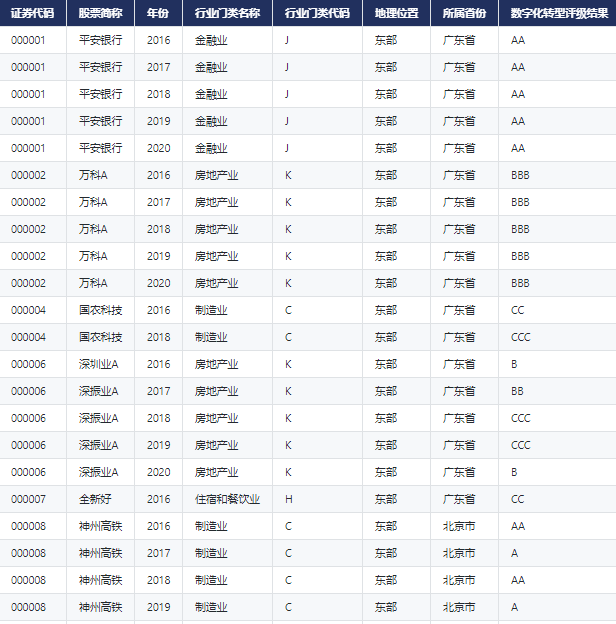This screenshot has width=616, height=624.
Task: Select rating CCC in 深振业A 2018 row
Action: coord(520,418)
